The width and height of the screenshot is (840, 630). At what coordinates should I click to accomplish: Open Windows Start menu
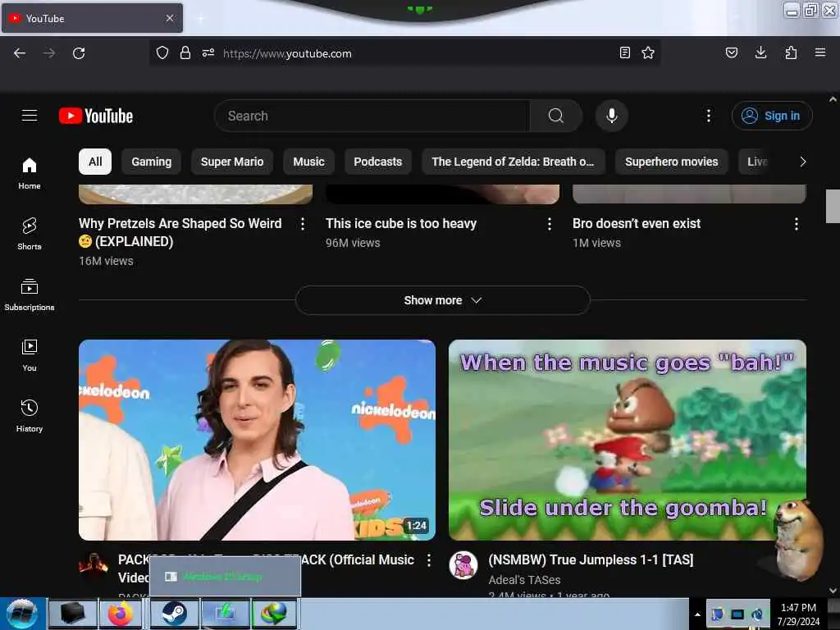22,614
